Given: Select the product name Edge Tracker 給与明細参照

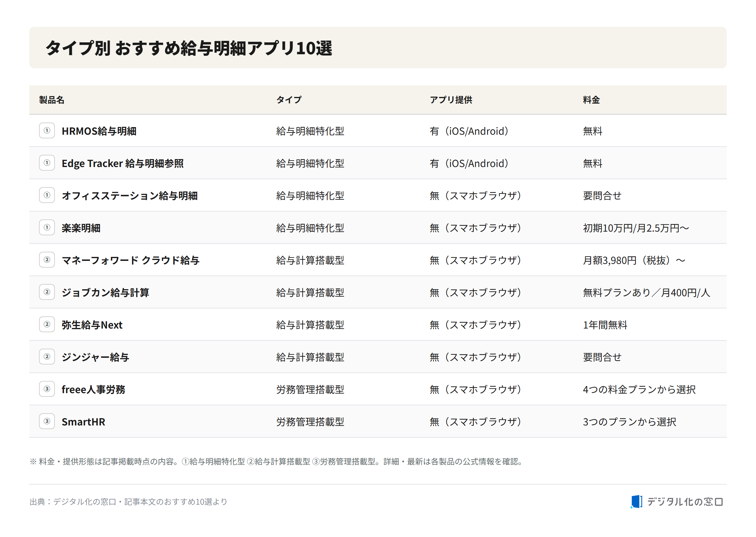Looking at the screenshot, I should coord(123,164).
